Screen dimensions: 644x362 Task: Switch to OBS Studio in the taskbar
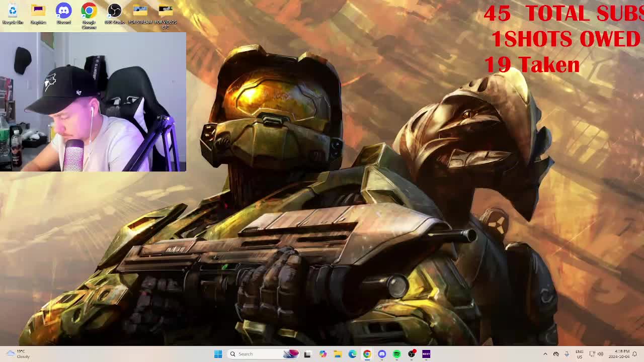coord(412,354)
